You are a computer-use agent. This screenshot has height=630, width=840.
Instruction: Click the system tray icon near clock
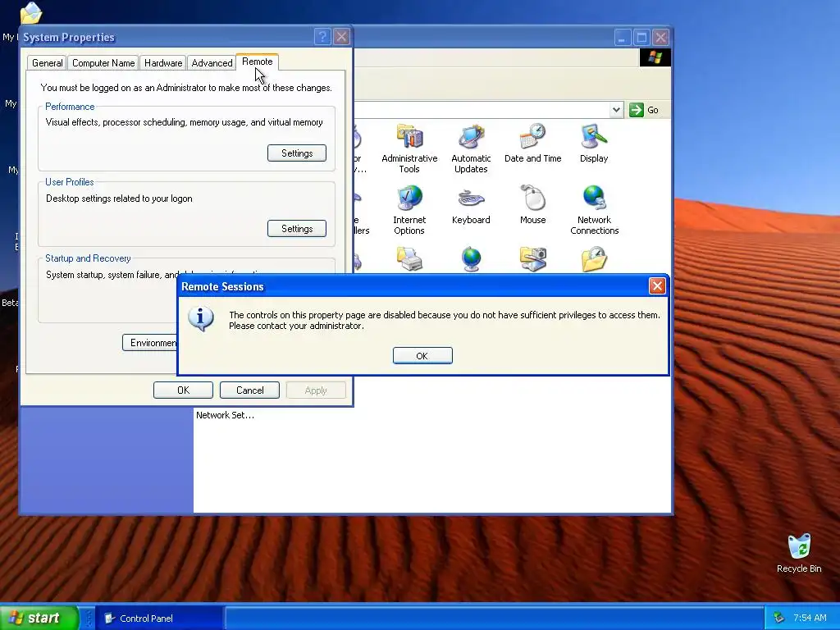tap(779, 618)
